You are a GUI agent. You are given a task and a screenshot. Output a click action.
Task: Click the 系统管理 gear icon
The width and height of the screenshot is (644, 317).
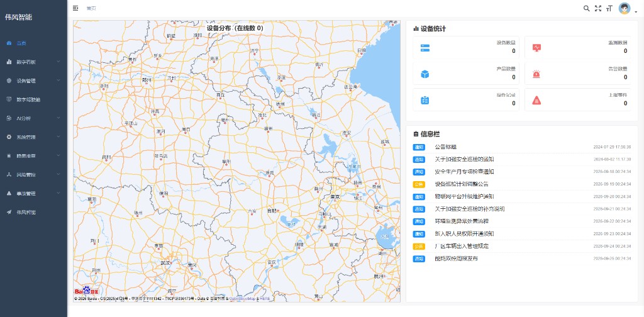(x=9, y=137)
